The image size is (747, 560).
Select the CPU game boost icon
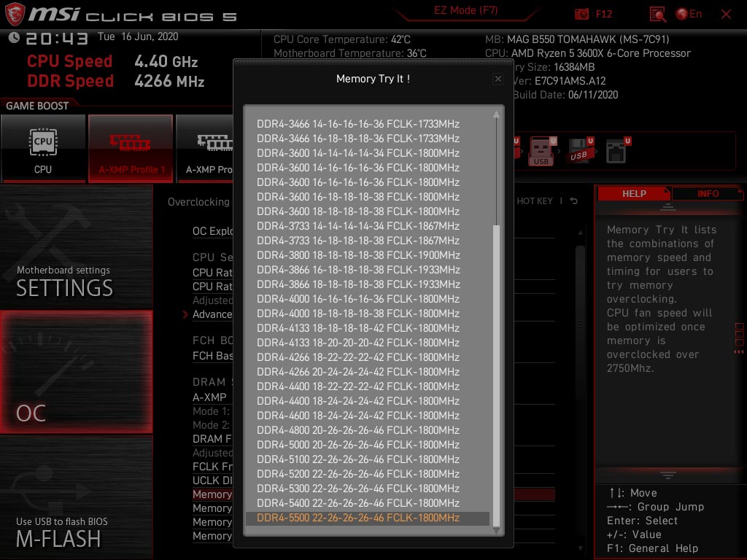point(43,149)
